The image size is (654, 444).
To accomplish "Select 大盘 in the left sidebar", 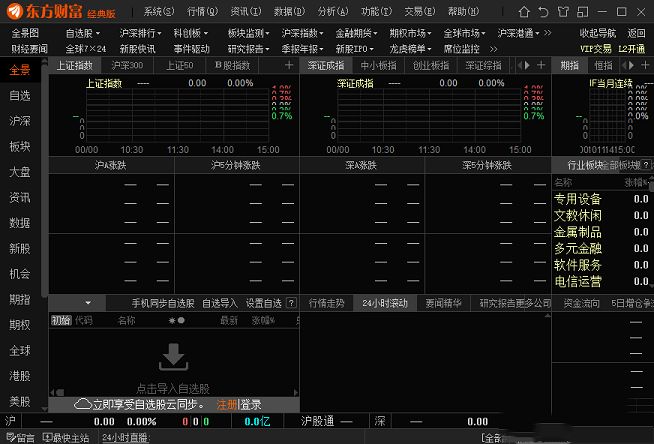I will tap(20, 172).
